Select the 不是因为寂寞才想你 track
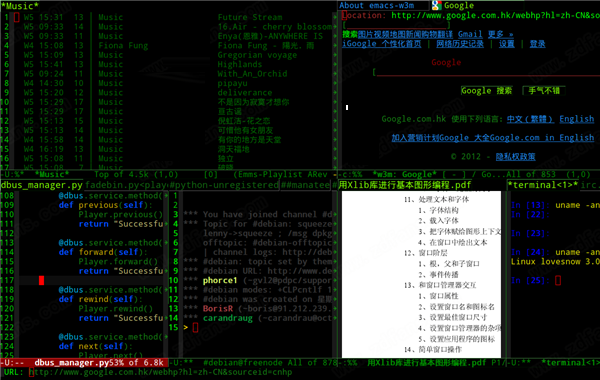600x380 pixels. coord(253,102)
